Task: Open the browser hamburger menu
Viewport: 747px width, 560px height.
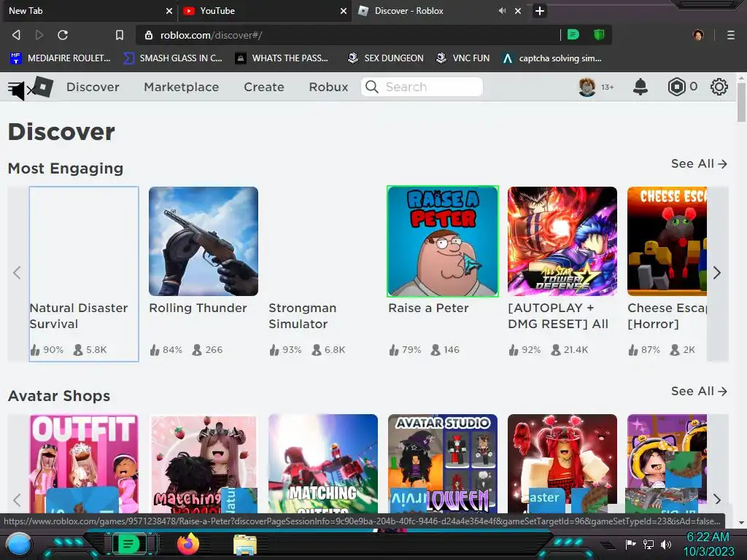Action: point(730,35)
